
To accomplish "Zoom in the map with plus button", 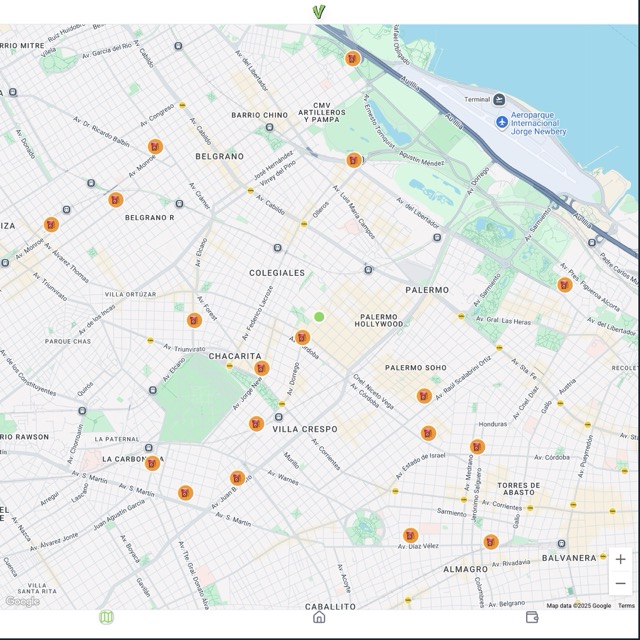I will pos(620,559).
